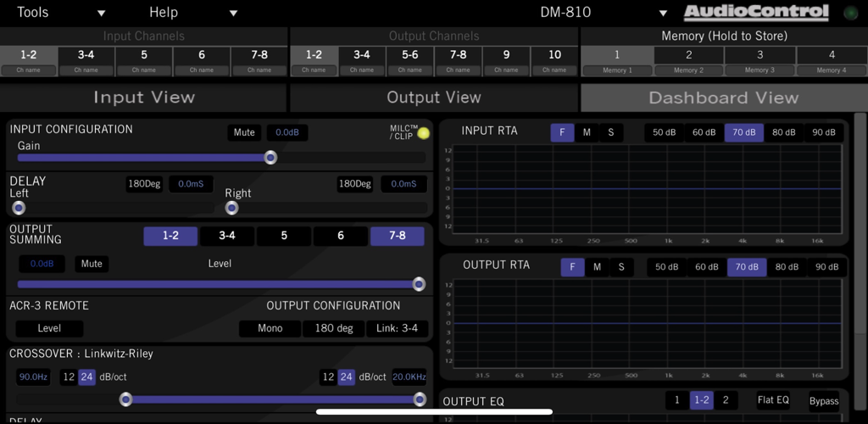Image resolution: width=868 pixels, height=424 pixels.
Task: Open the Help menu
Action: pyautogui.click(x=164, y=12)
